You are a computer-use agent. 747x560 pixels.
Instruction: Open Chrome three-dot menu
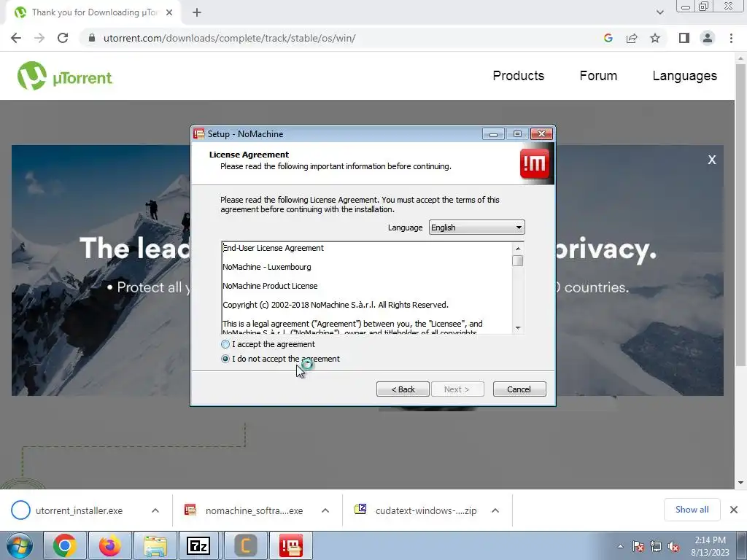(x=731, y=38)
